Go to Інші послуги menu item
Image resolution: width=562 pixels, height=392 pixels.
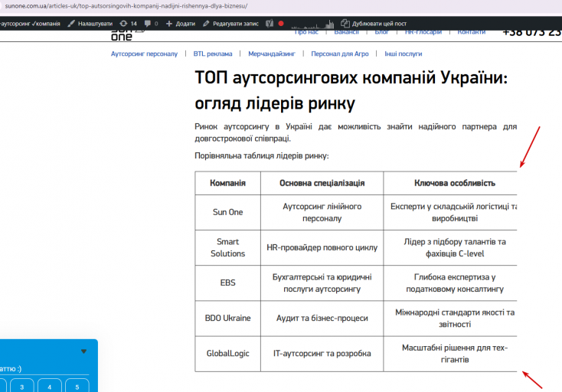(404, 54)
